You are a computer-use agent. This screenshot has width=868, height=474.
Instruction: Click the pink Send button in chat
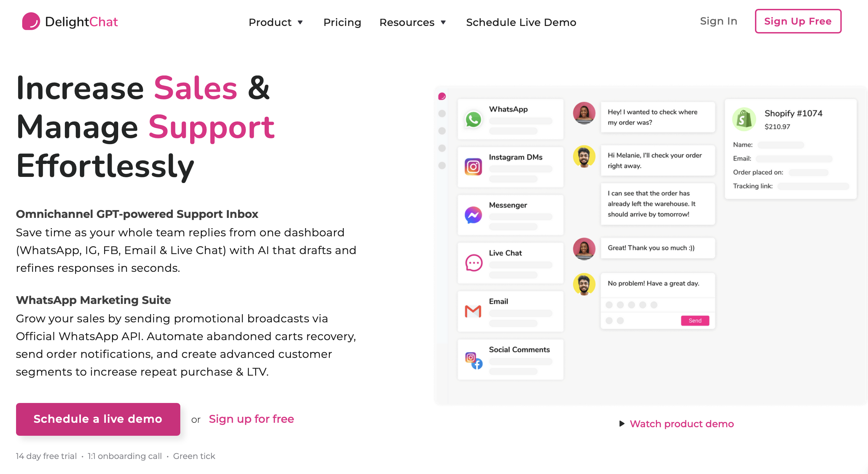[x=695, y=321]
